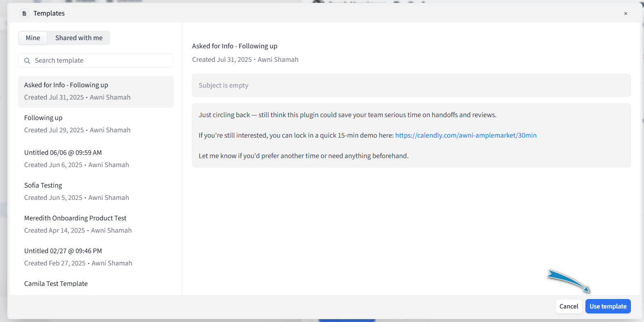This screenshot has height=322, width=644.
Task: Click the Templates dialog title text
Action: click(49, 14)
